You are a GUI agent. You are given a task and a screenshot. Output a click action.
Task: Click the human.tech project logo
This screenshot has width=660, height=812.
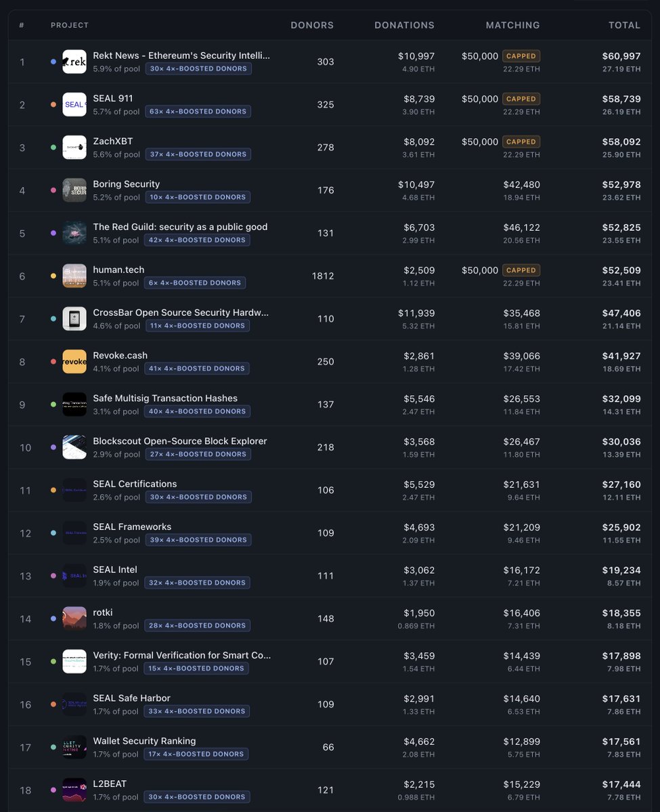pos(74,276)
